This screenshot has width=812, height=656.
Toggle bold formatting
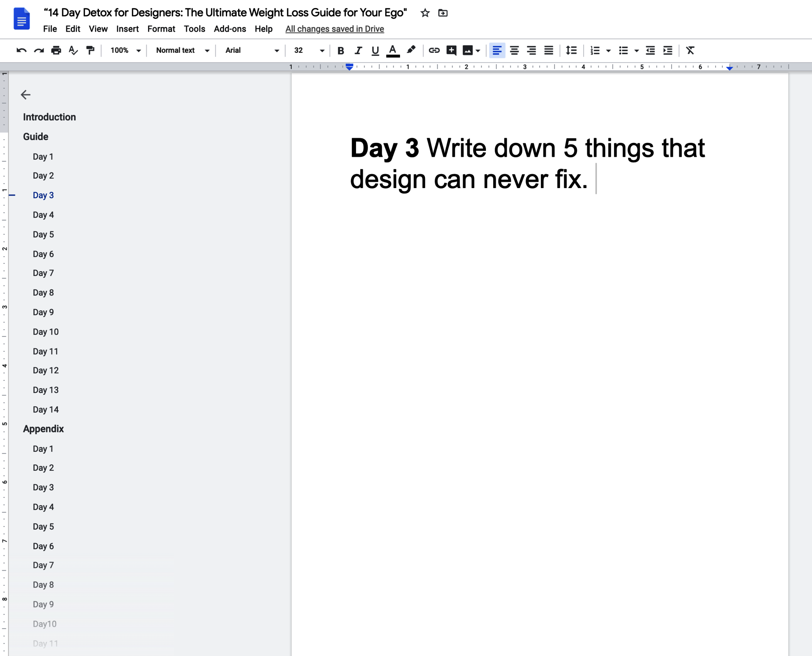[340, 50]
